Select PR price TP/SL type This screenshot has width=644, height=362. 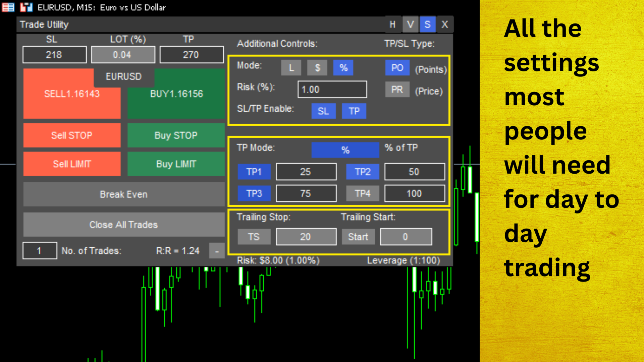tap(397, 89)
